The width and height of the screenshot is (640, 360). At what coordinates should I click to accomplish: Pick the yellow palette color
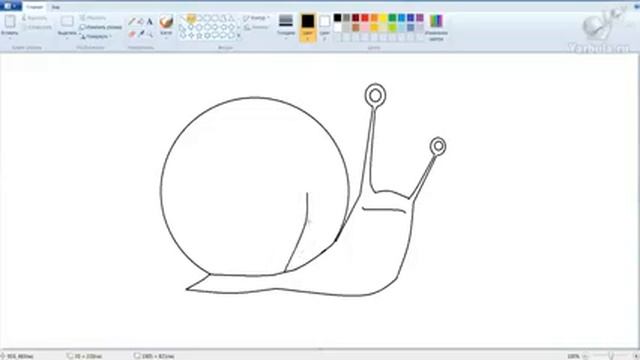pos(383,18)
